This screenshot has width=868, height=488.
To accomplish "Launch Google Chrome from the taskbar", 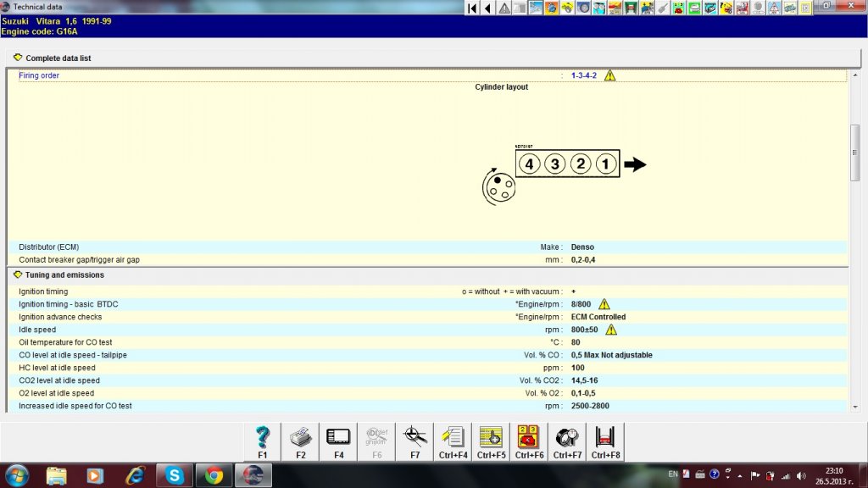I will (214, 475).
